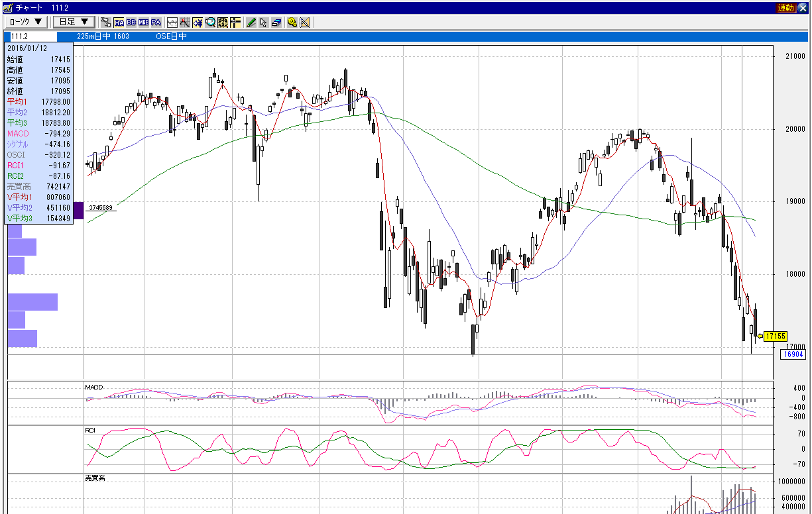
Task: Toggle the BB Bollinger Bands indicator
Action: click(x=131, y=22)
